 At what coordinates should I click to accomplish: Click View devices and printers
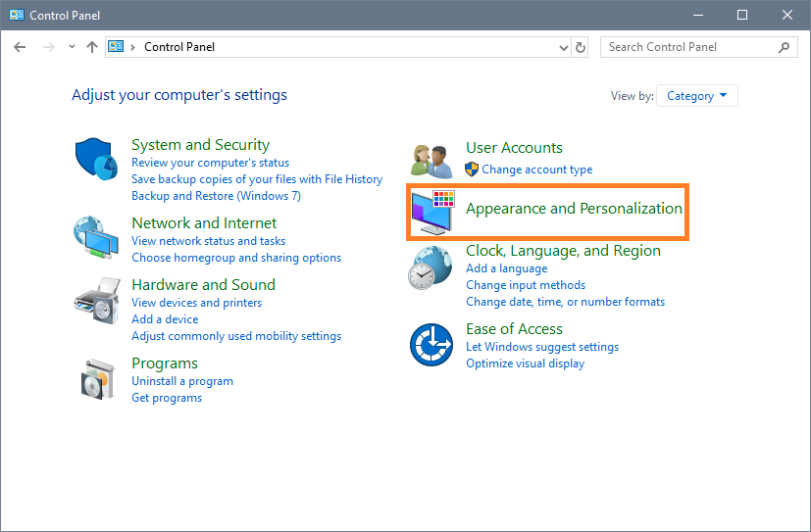click(x=196, y=303)
